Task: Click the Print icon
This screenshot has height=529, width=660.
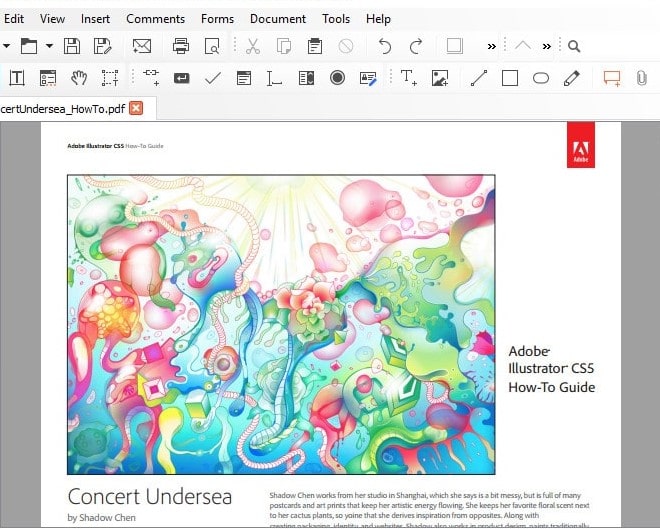Action: tap(181, 46)
